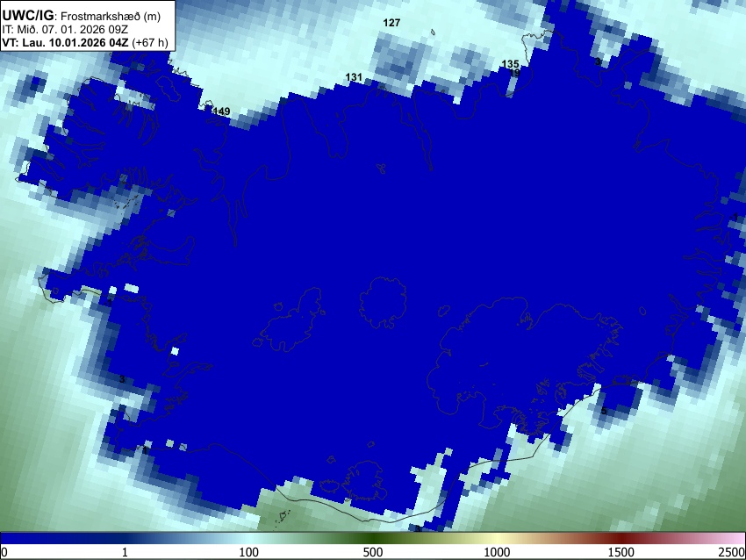Click the initial time line "IT: Mið. 07. 01. 2026 09Z"
746x560 pixels.
(x=65, y=30)
